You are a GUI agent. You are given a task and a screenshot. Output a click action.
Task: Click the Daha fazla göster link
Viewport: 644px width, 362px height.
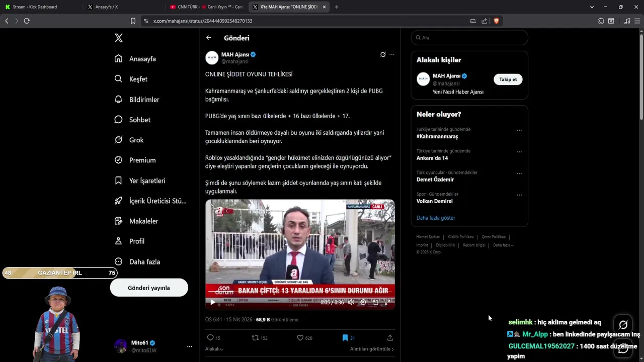click(436, 218)
